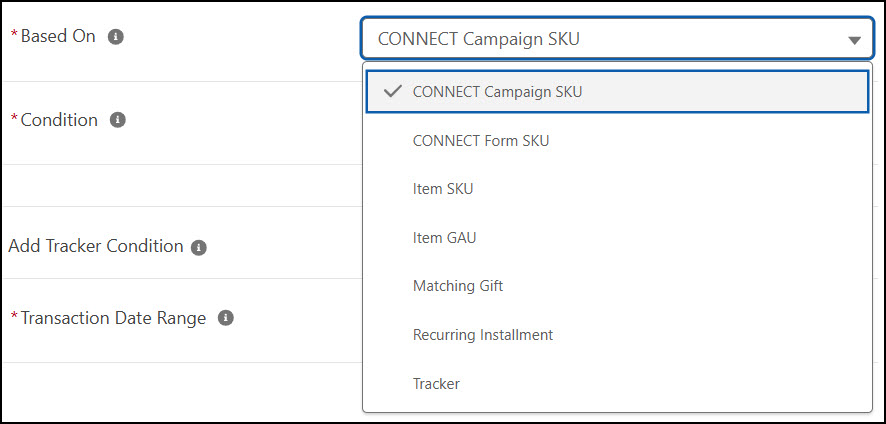Click the Condition field label
This screenshot has height=424, width=886.
59,120
